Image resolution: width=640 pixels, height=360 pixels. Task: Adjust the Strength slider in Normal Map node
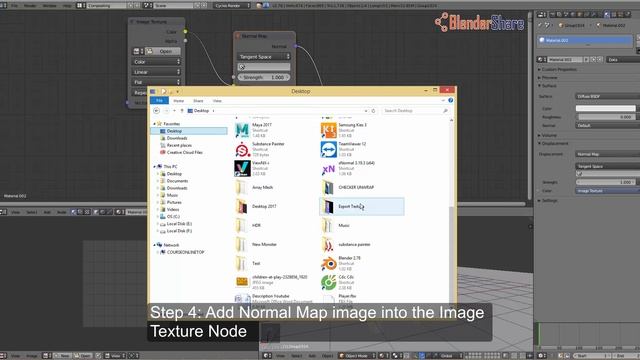click(264, 77)
